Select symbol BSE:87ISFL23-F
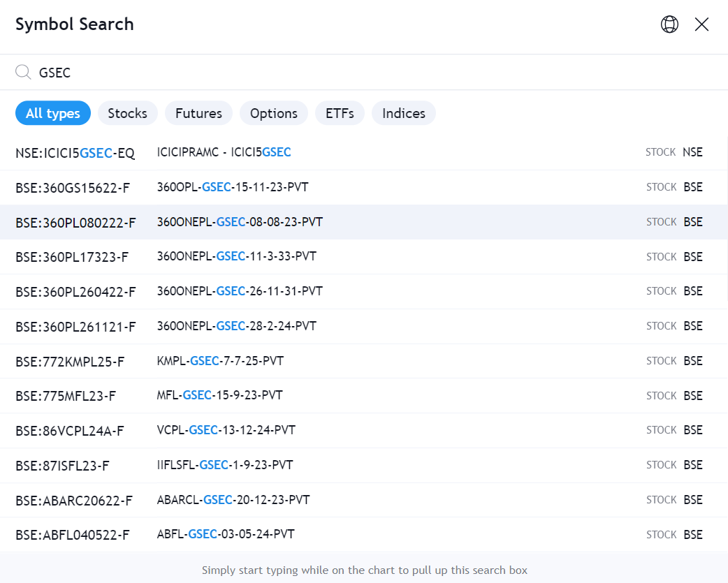Viewport: 728px width, 583px height. click(62, 466)
